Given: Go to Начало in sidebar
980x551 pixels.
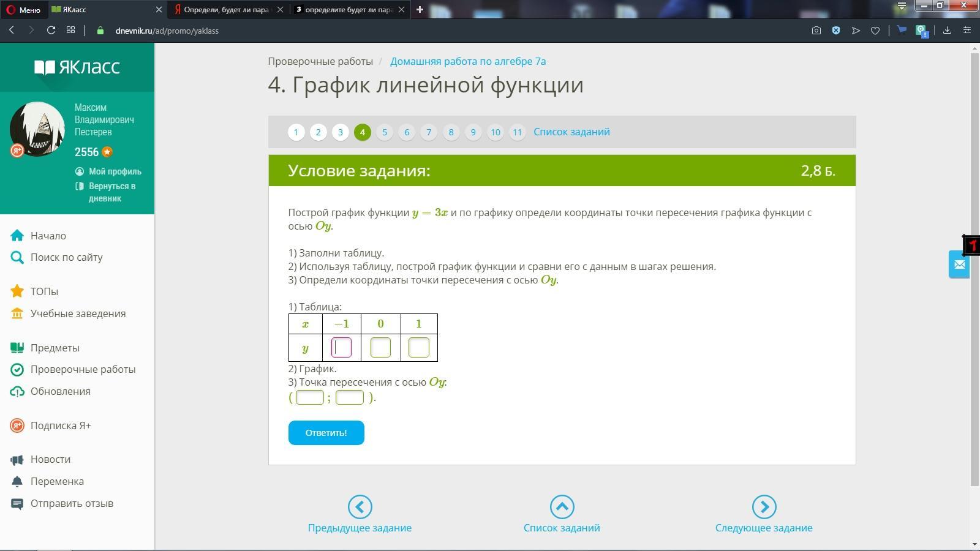Looking at the screenshot, I should 38,236.
